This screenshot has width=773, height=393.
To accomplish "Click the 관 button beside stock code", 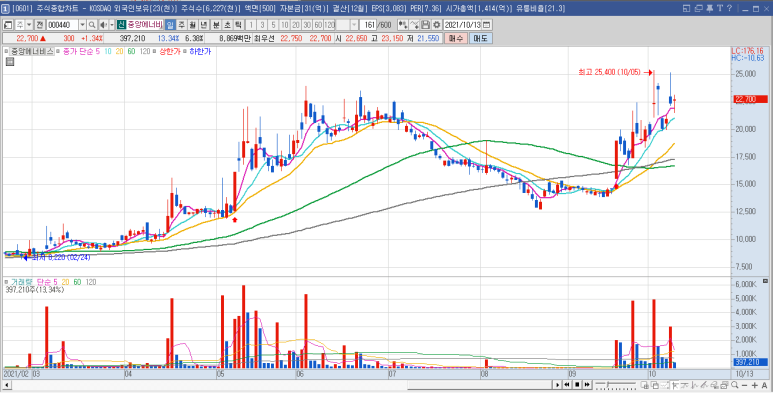I will [39, 25].
